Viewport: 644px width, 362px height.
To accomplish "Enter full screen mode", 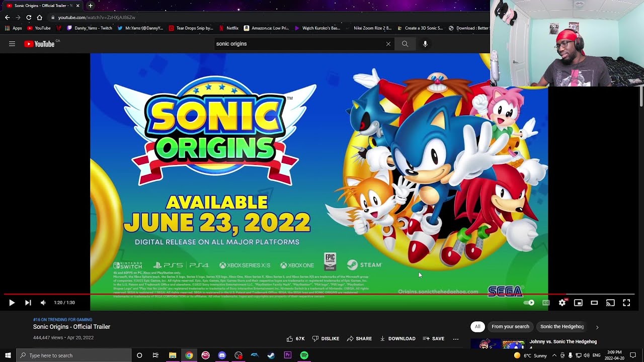I will (x=626, y=303).
